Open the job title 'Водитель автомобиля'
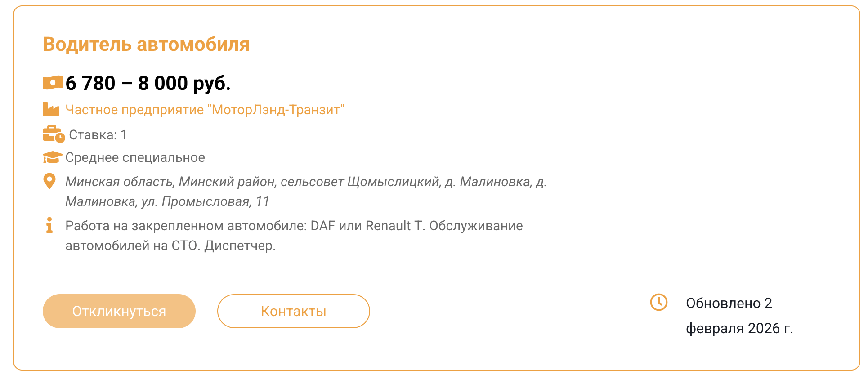The width and height of the screenshot is (868, 375). click(146, 45)
